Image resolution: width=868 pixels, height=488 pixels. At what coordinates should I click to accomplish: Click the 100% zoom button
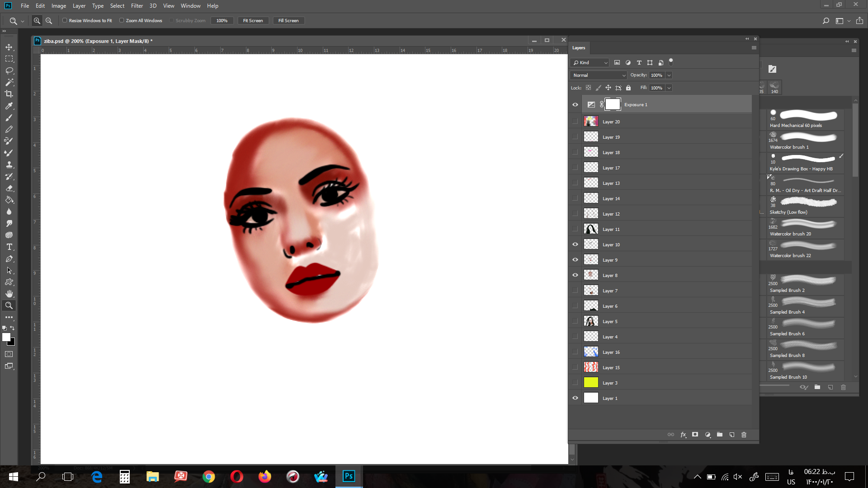pyautogui.click(x=222, y=21)
